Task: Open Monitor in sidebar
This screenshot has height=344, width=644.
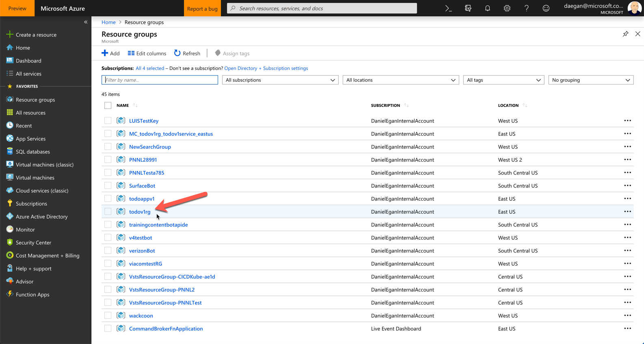Action: [25, 229]
